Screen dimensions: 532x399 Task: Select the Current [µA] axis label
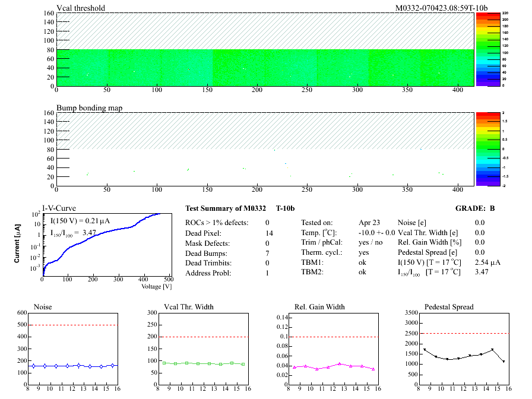(19, 243)
